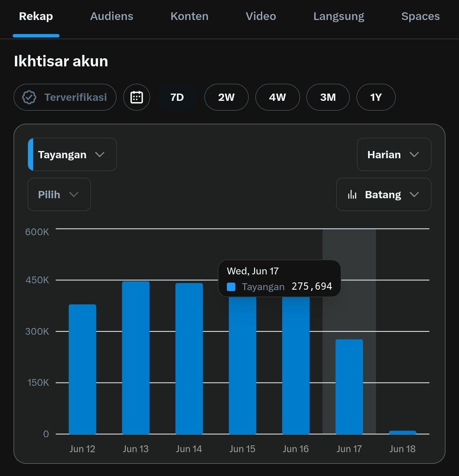Click the small Jun 18 bar
This screenshot has width=459, height=476.
[402, 432]
